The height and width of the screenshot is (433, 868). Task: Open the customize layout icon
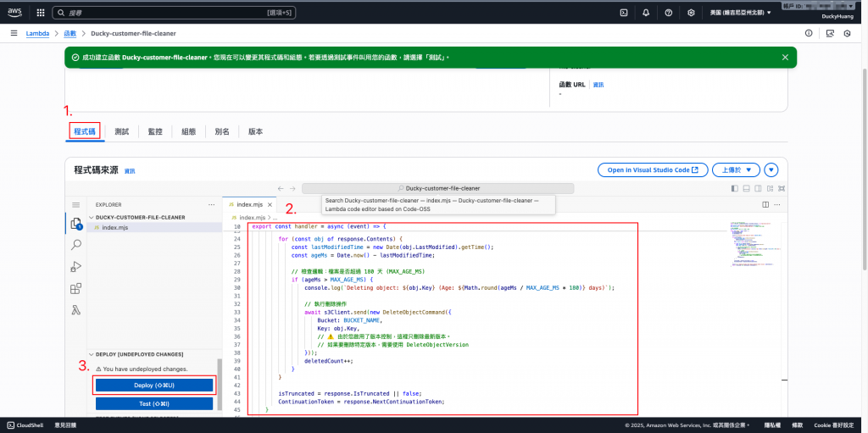(x=770, y=189)
